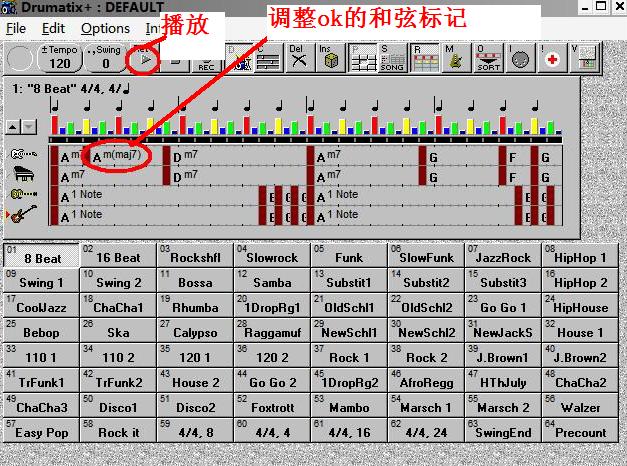This screenshot has height=466, width=627.
Task: Select the F chord in the top guitar row
Action: [x=512, y=157]
